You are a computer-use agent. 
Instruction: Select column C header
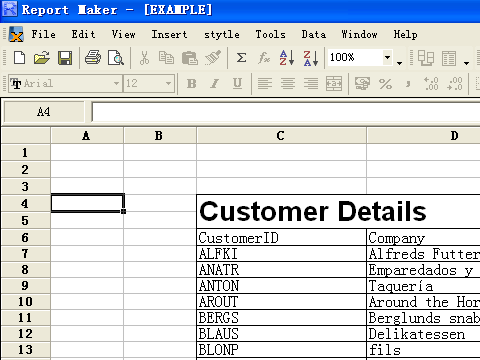281,136
